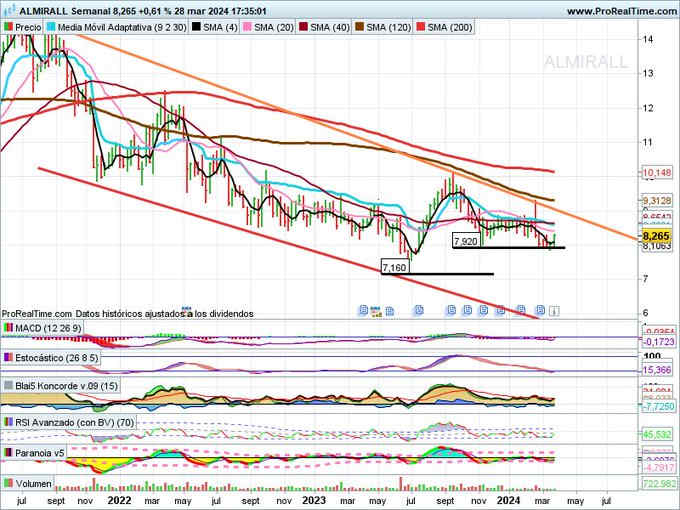Click the Blai5 Koncorde panel icon

point(8,386)
